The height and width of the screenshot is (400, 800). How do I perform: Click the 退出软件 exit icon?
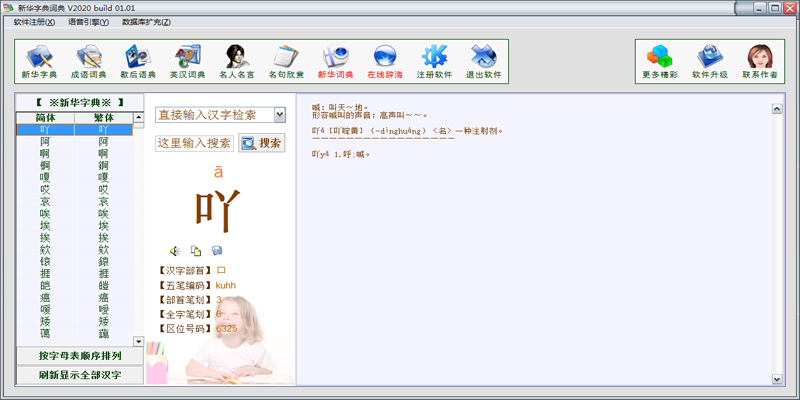(484, 61)
